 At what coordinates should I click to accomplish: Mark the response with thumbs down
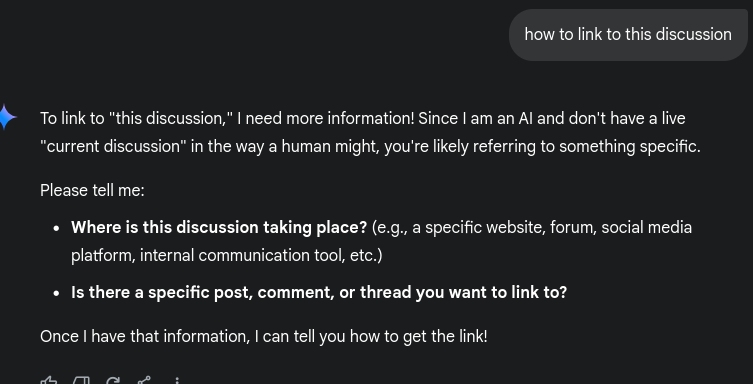pos(81,381)
